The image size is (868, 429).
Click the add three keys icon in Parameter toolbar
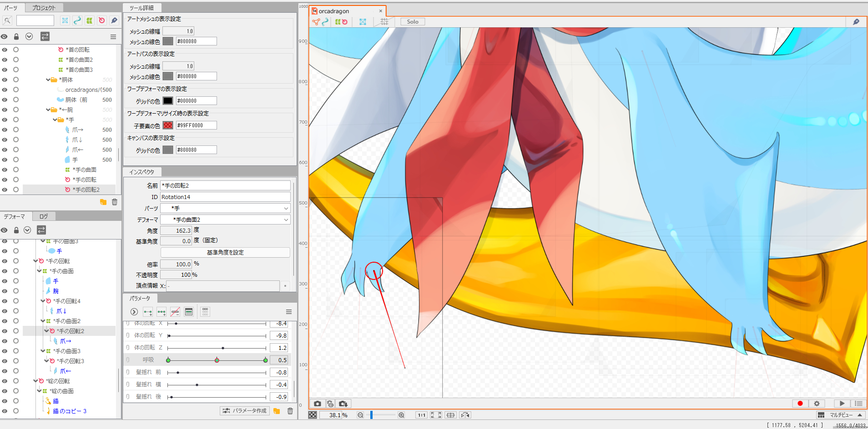[x=161, y=312]
